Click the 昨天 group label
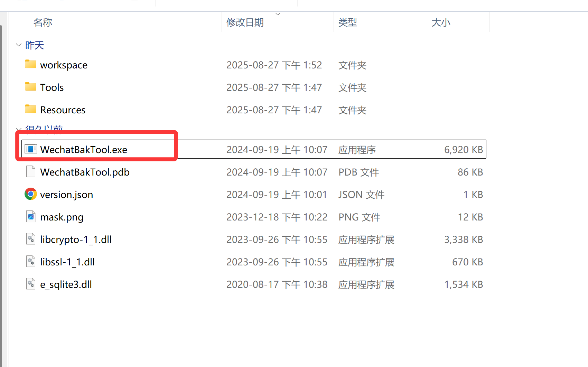Image resolution: width=588 pixels, height=367 pixels. tap(35, 45)
